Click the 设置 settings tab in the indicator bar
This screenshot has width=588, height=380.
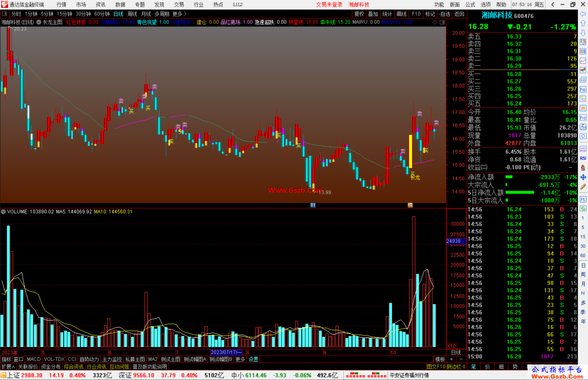253,359
